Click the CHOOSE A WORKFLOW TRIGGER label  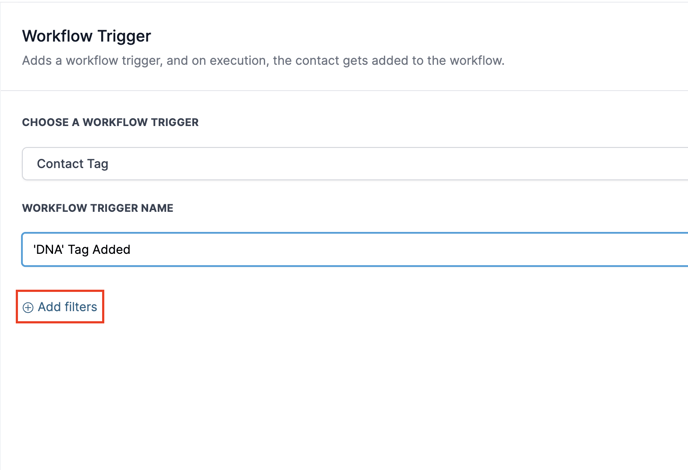(110, 122)
